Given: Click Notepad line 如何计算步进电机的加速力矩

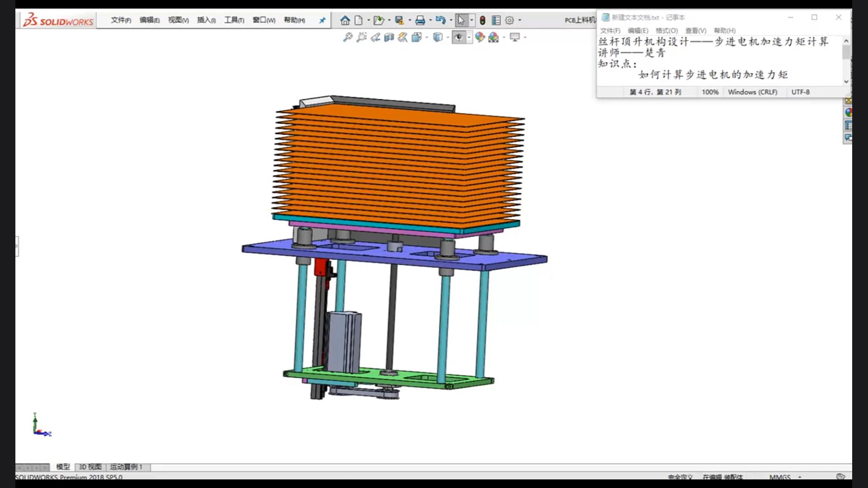Looking at the screenshot, I should [713, 75].
